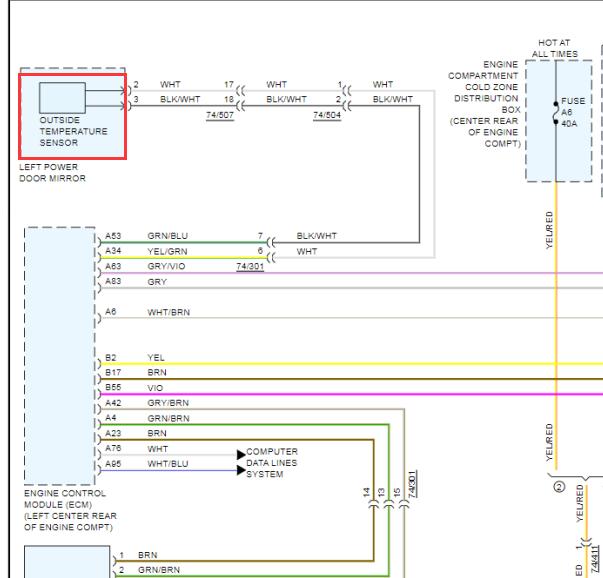The image size is (603, 578).
Task: Click the Outside Temperature Sensor highlighted box
Action: [73, 117]
